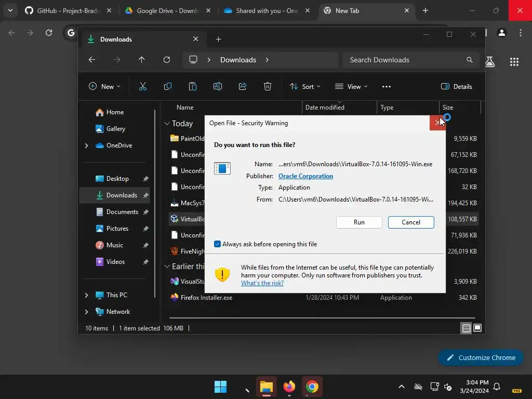532x399 pixels.
Task: Select the New Tab Chrome tab
Action: (366, 11)
